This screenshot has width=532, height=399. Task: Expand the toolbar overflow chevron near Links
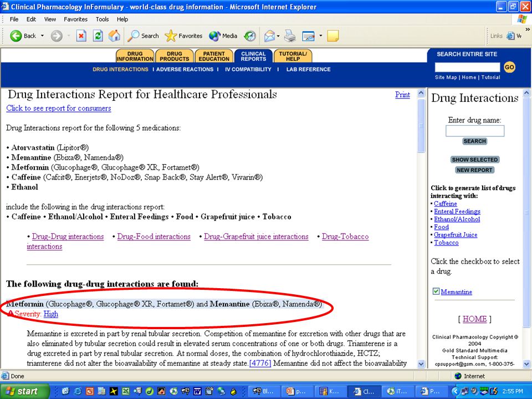pos(527,29)
